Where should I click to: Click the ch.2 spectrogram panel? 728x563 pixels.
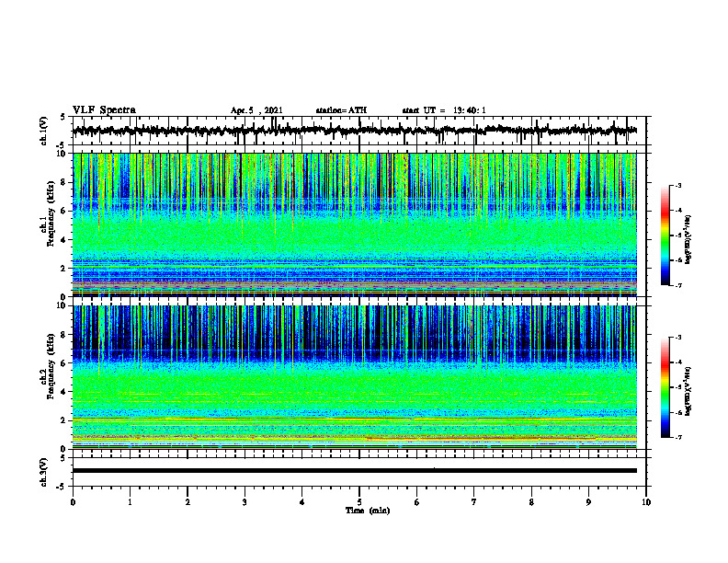(x=355, y=377)
